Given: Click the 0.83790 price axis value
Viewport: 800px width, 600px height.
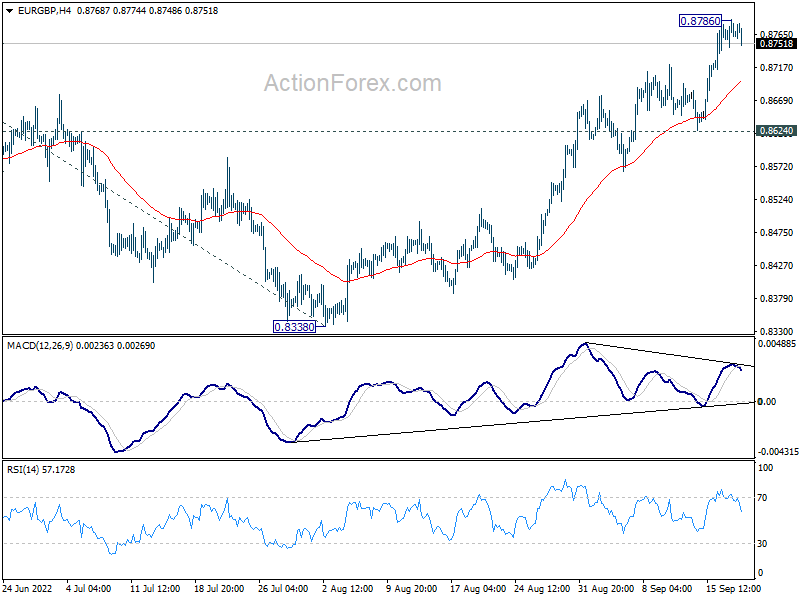Looking at the screenshot, I should pyautogui.click(x=777, y=298).
